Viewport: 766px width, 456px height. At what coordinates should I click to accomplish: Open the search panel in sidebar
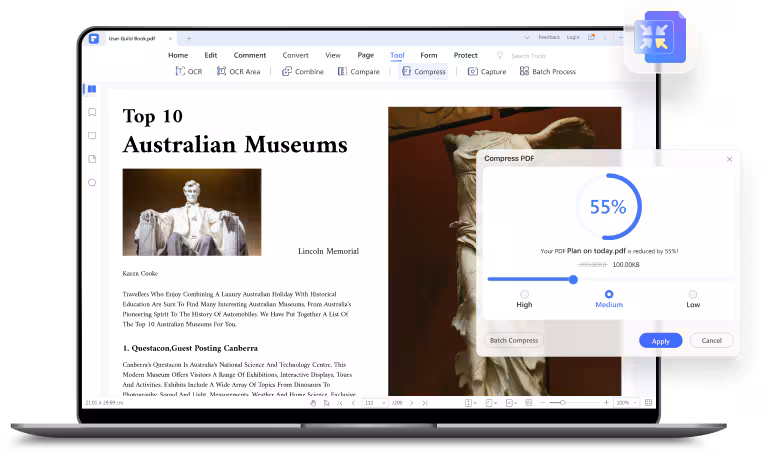pyautogui.click(x=92, y=183)
